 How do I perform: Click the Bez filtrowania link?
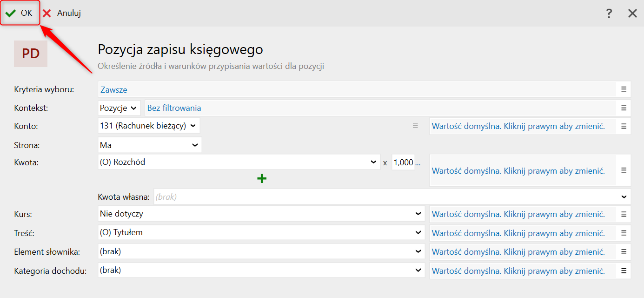pyautogui.click(x=174, y=108)
